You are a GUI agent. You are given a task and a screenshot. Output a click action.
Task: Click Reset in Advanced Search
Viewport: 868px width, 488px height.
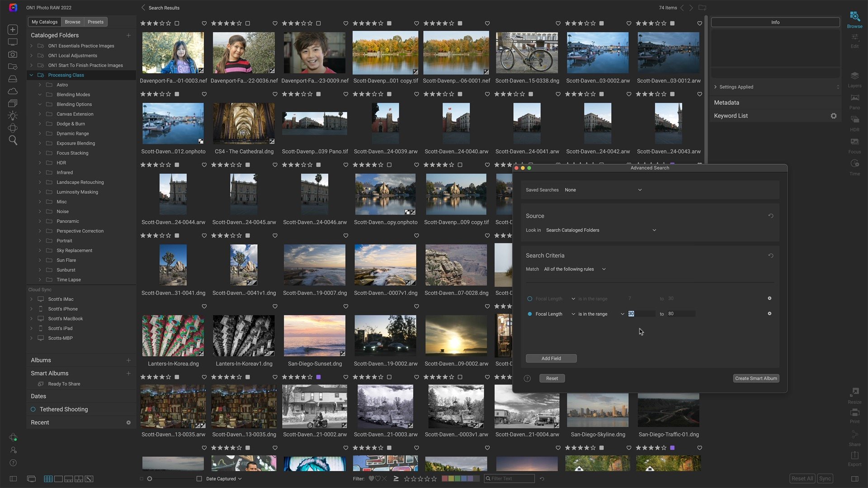(x=552, y=378)
